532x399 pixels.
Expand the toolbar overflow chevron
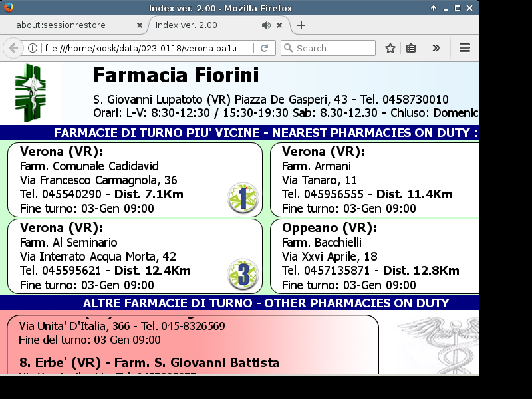pos(436,48)
